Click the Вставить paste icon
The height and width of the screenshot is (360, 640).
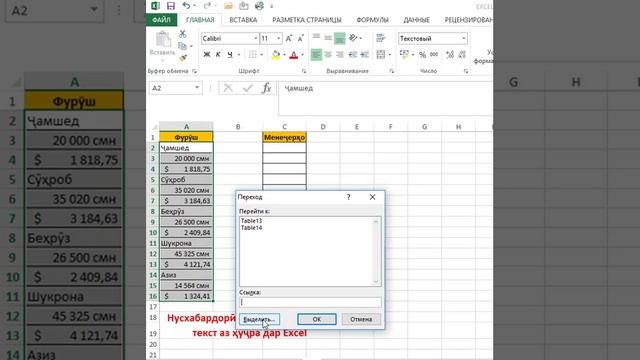tap(163, 40)
